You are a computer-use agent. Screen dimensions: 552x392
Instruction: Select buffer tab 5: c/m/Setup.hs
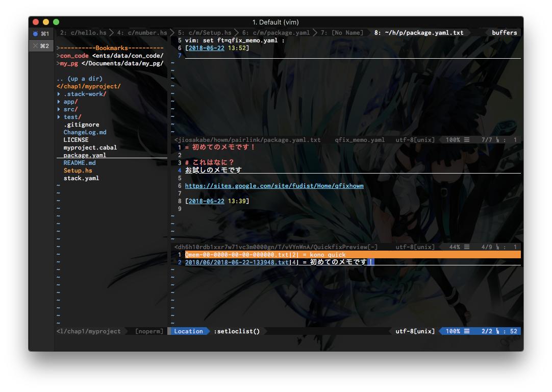205,33
